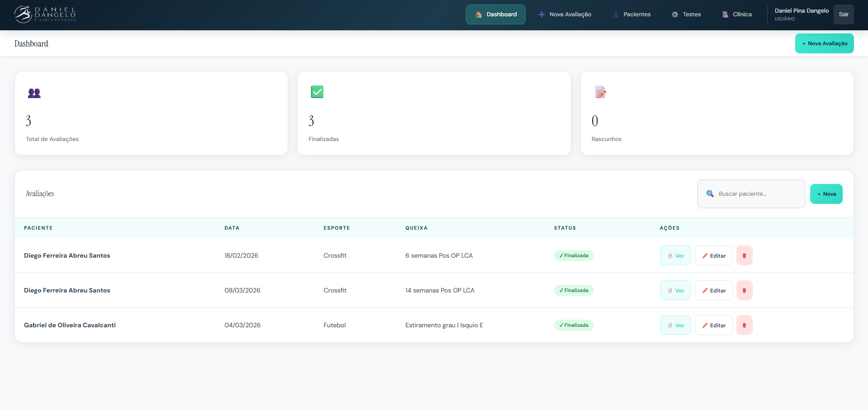Click Editar on Gabriel's evaluation row

(x=713, y=325)
